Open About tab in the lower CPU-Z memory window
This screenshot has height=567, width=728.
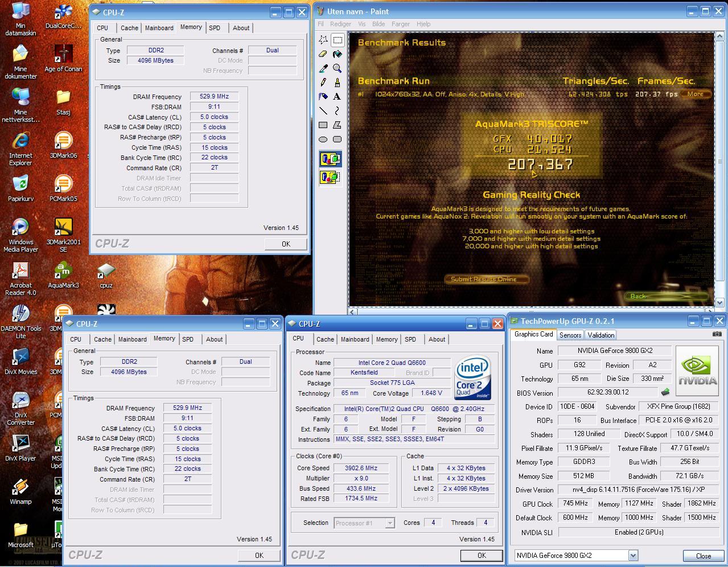click(215, 339)
